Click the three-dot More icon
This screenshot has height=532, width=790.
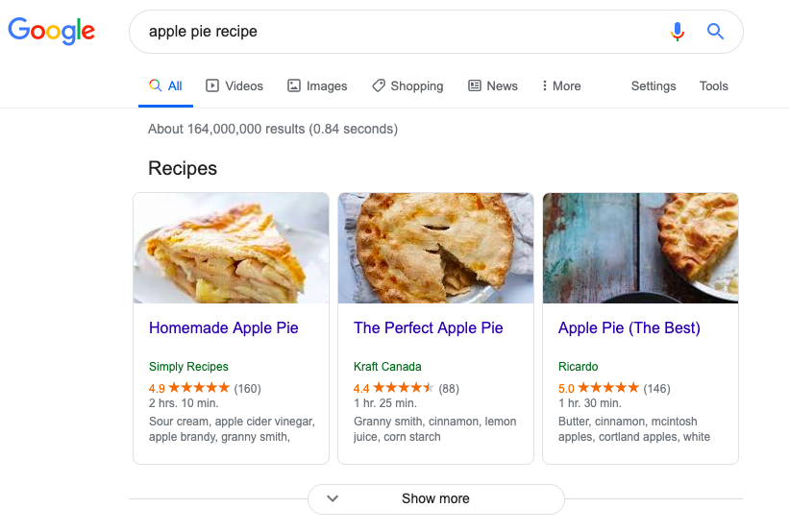point(544,85)
